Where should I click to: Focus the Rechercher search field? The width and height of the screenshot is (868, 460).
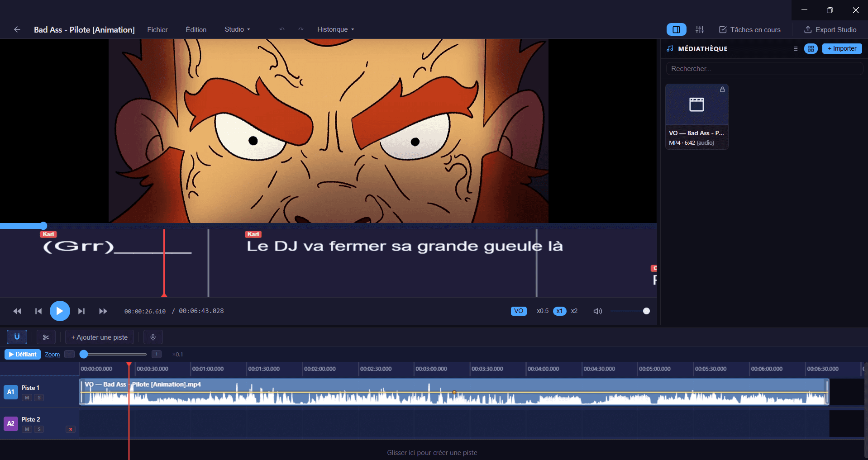(764, 69)
